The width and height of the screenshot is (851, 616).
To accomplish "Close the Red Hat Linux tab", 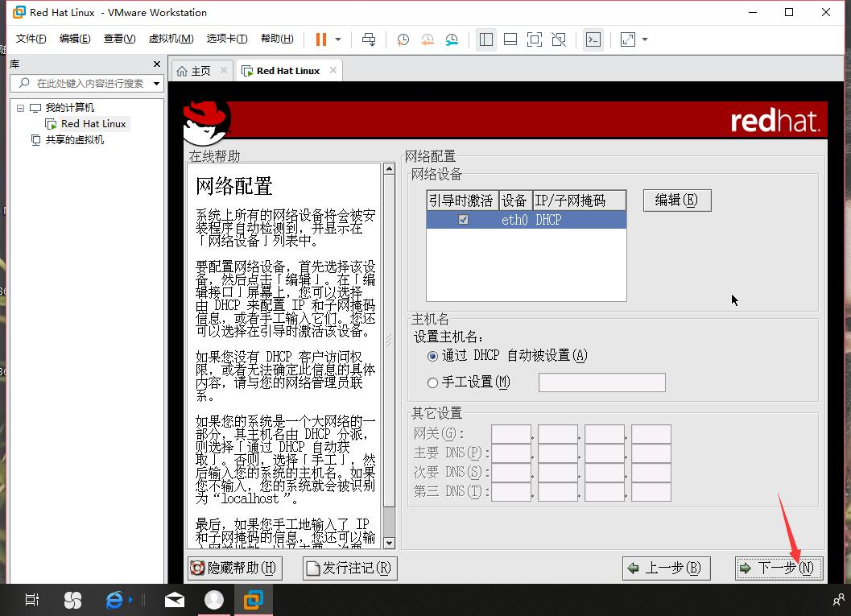I will (333, 70).
